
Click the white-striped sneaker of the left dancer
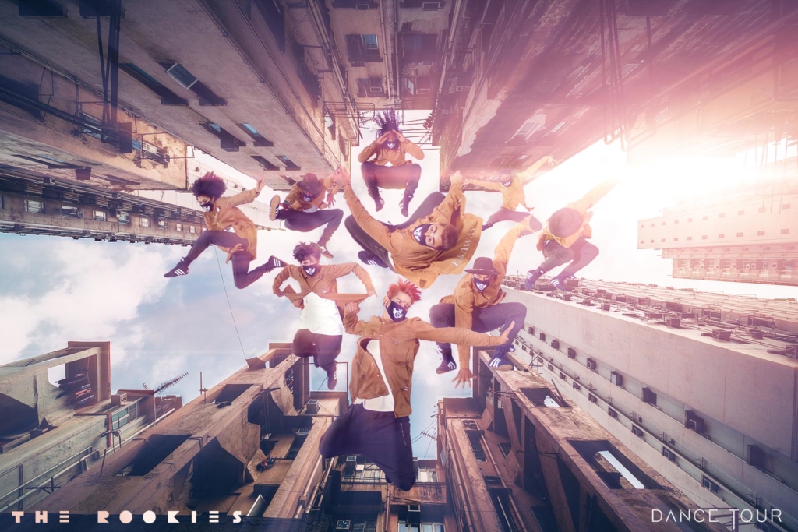(x=175, y=269)
